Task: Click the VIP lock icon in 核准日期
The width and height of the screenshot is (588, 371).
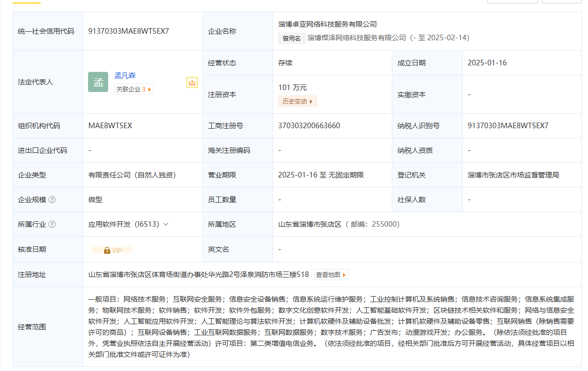Action: (x=107, y=250)
